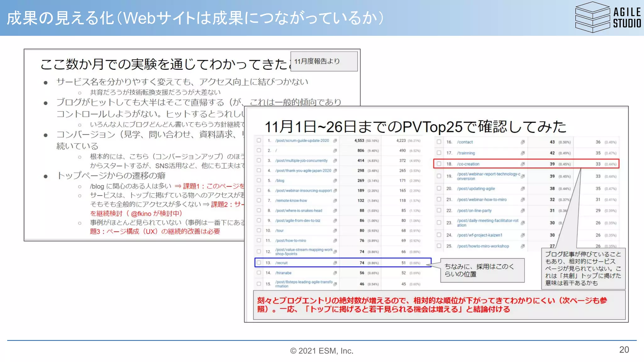Click external icon next to /post/webinar-insourcing-support
Viewport: 644px width, 362px height.
(x=335, y=190)
